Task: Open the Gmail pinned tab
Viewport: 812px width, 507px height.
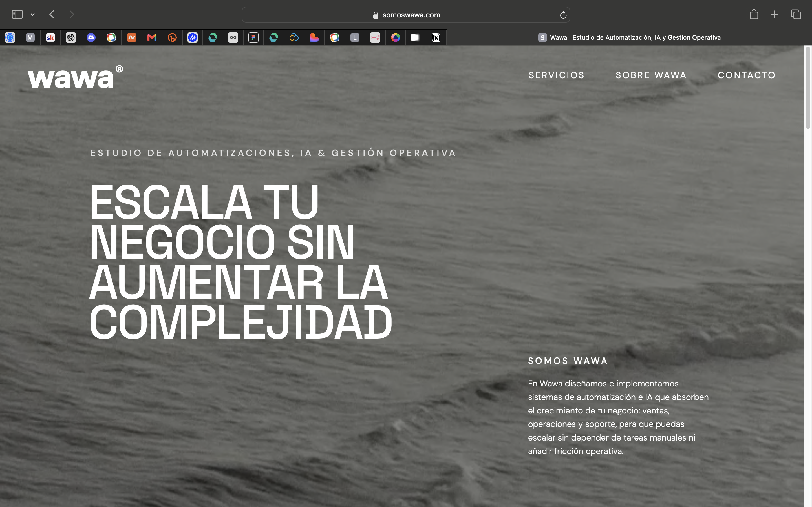Action: pos(152,37)
